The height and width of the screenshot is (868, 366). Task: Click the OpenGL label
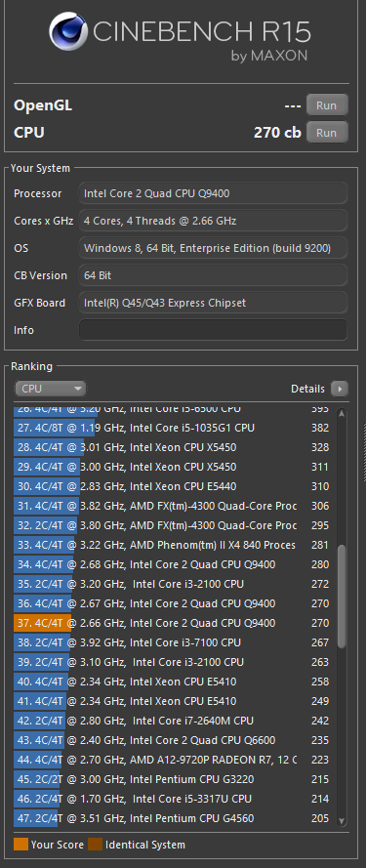point(43,105)
